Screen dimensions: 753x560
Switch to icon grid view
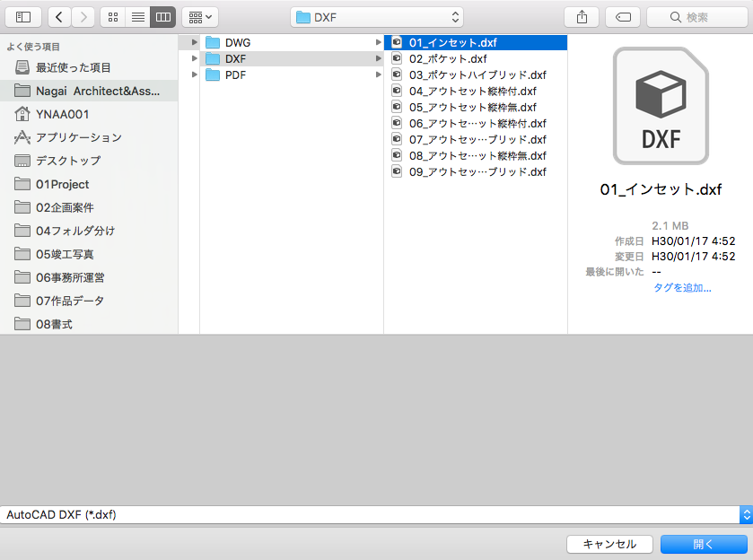(113, 17)
